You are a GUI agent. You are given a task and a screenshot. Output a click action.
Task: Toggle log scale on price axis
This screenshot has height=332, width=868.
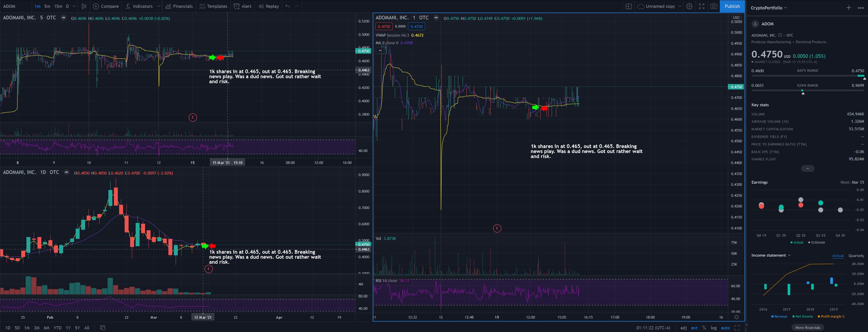pos(713,328)
